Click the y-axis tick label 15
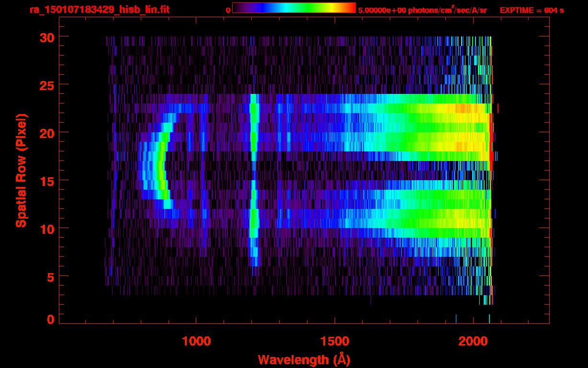 tap(46, 181)
